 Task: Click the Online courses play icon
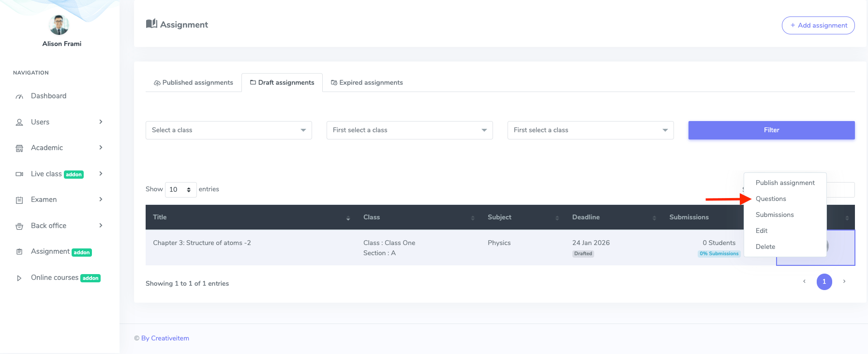[x=19, y=278]
